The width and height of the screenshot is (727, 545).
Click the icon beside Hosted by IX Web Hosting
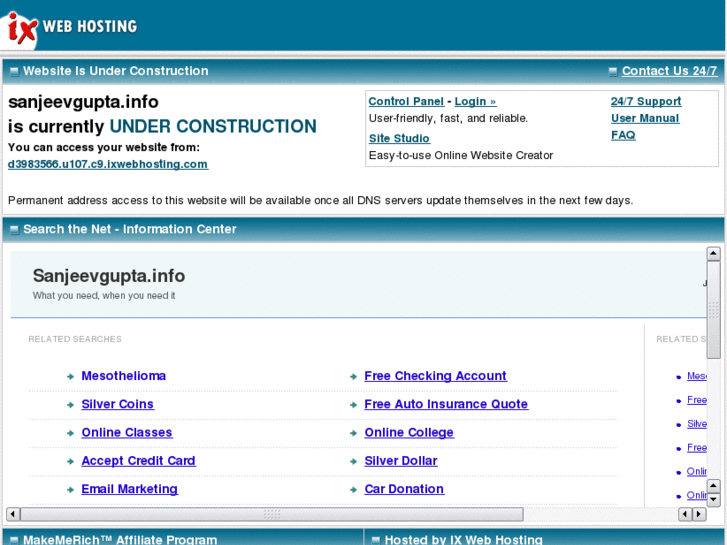[x=376, y=540]
